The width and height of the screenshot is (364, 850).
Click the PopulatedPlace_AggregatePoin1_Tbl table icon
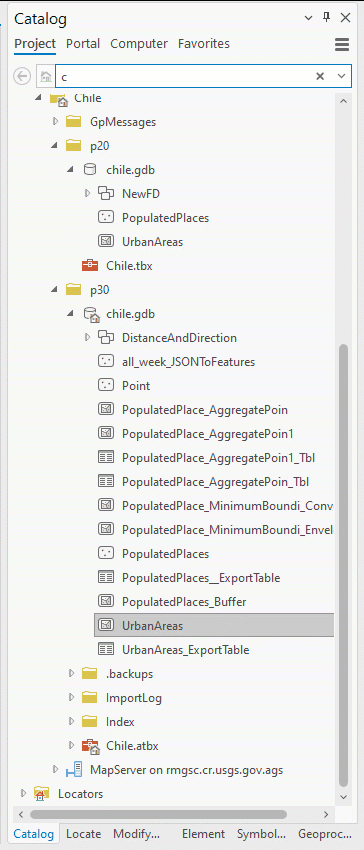coord(105,458)
